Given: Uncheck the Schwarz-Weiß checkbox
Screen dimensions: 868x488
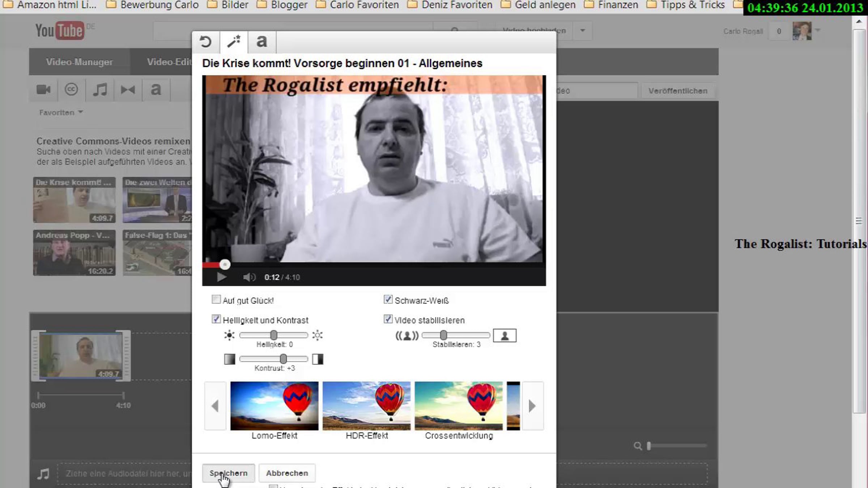Looking at the screenshot, I should tap(388, 300).
